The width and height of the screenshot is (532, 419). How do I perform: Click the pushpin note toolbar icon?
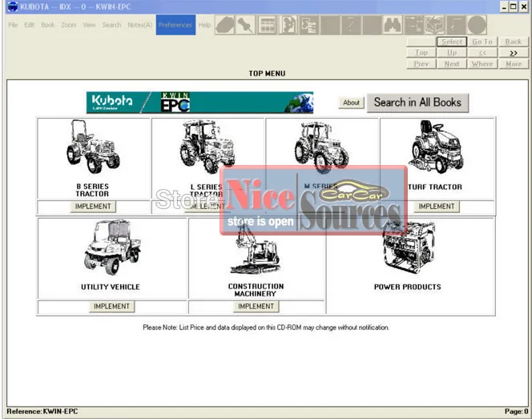(x=246, y=25)
